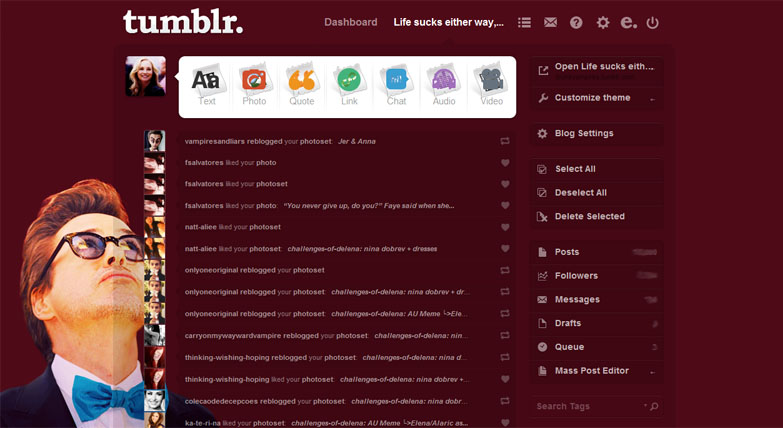This screenshot has width=783, height=428.
Task: Click reblog icon on carryonmywaywardvampire notification
Action: pyautogui.click(x=505, y=336)
